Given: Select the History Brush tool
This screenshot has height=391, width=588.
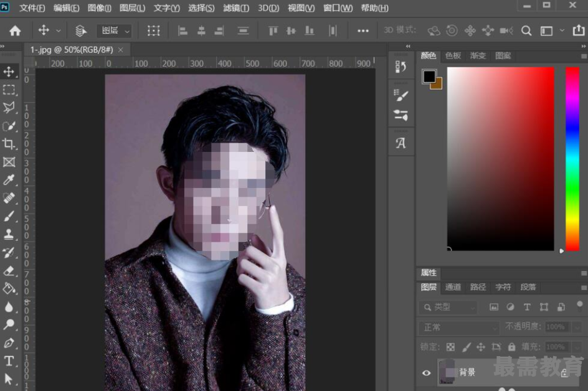Looking at the screenshot, I should click(x=9, y=253).
